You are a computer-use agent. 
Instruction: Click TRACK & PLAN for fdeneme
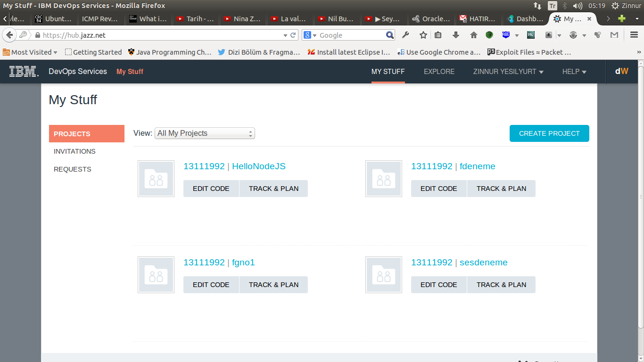tap(501, 189)
